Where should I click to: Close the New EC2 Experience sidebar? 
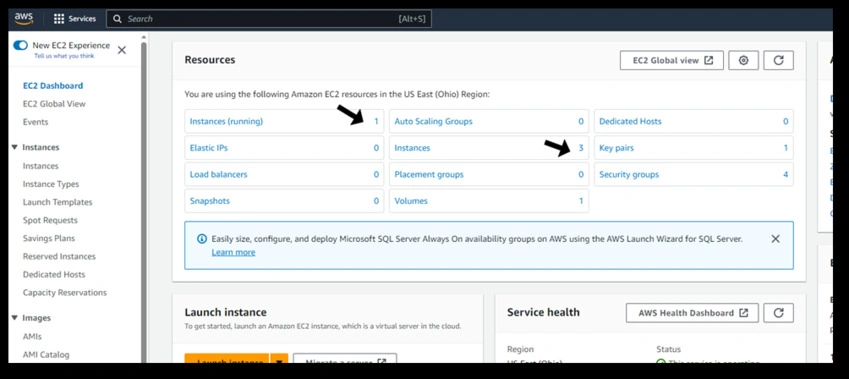pyautogui.click(x=122, y=50)
